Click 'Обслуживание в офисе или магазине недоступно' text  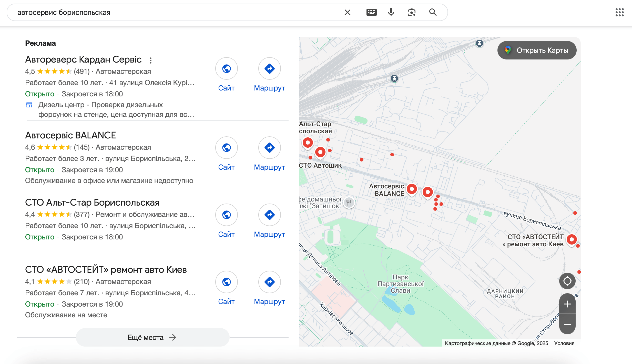(109, 181)
